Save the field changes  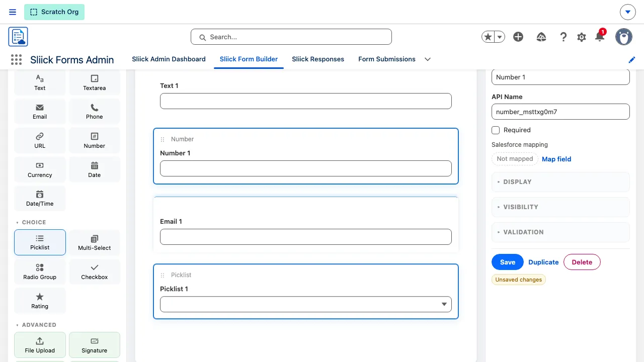(x=508, y=262)
